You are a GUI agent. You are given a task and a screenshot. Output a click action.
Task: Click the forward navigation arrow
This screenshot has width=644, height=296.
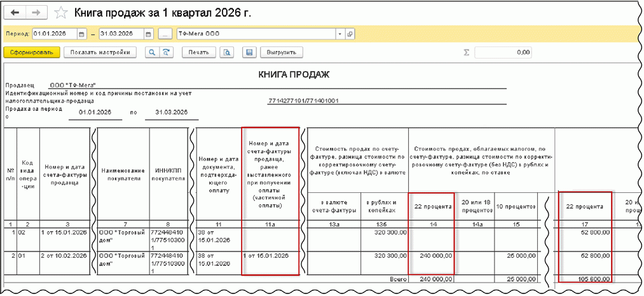(x=36, y=13)
